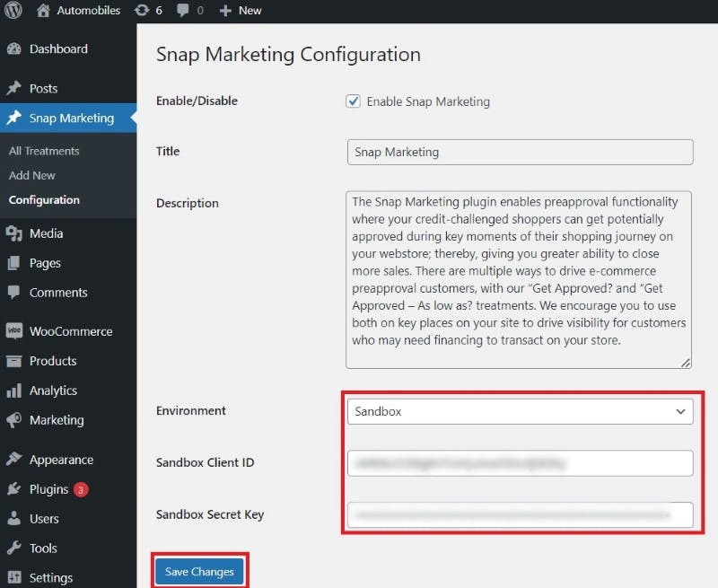Screen dimensions: 718x588
Task: Select Add New under Snap Marketing
Action: pyautogui.click(x=32, y=175)
